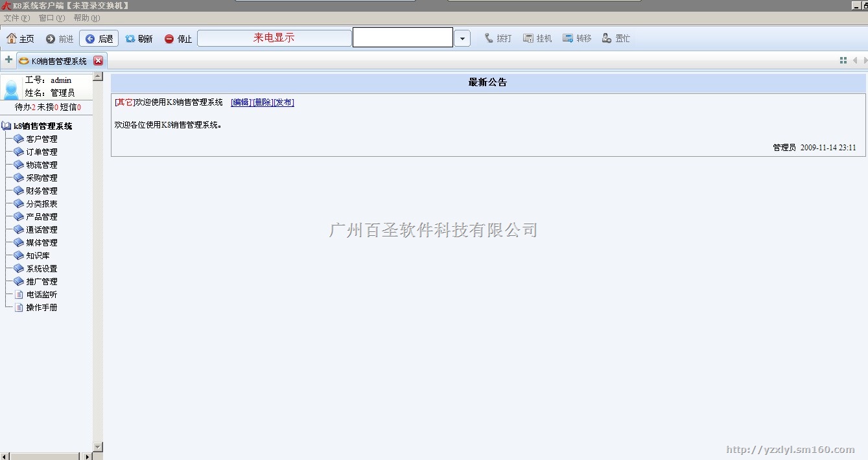This screenshot has width=868, height=460.
Task: Open the 文件(F) menu
Action: point(17,18)
